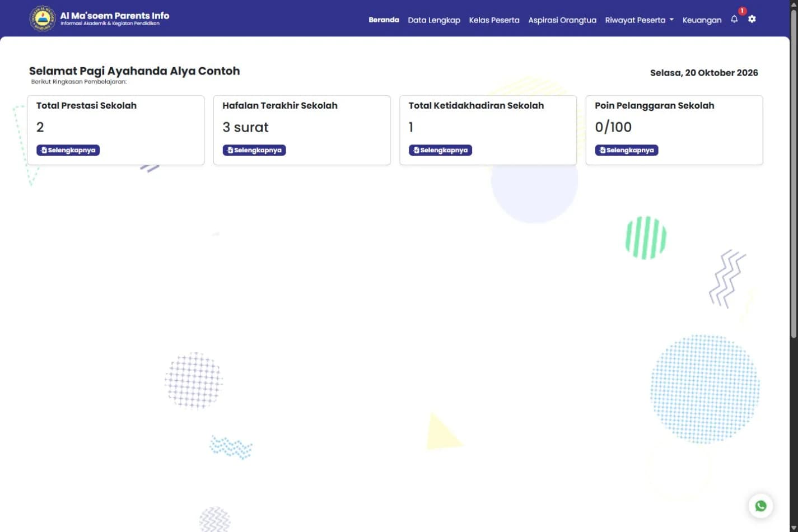Open the notification bell icon
Screen dimensions: 798x532
(x=734, y=19)
